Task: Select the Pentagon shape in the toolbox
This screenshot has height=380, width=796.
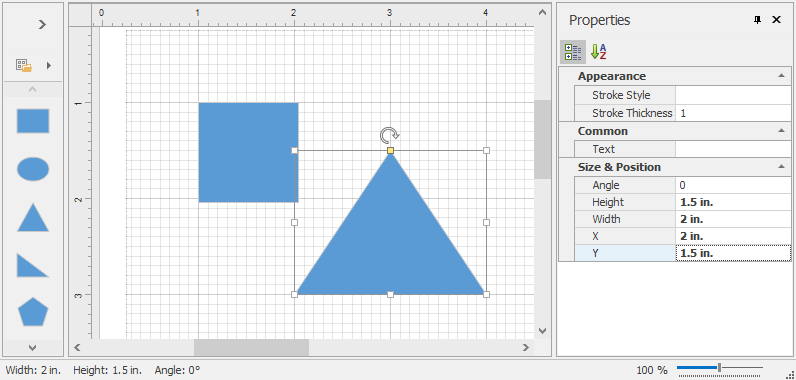Action: [33, 312]
